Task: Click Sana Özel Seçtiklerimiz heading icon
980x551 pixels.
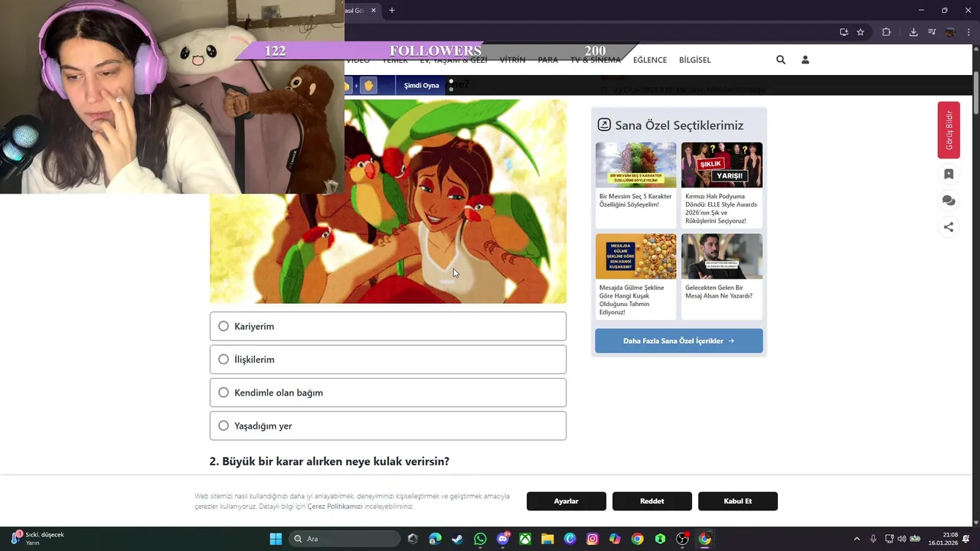Action: click(x=604, y=125)
